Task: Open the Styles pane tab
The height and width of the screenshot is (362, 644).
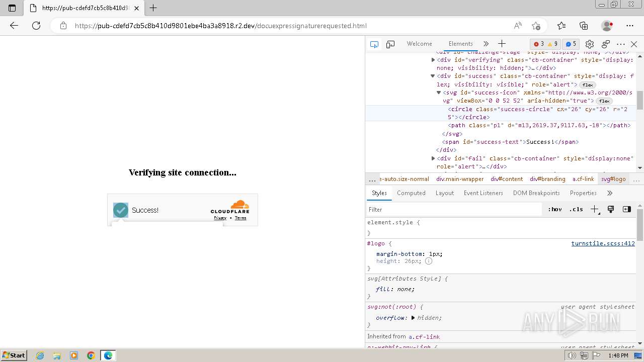Action: (379, 193)
